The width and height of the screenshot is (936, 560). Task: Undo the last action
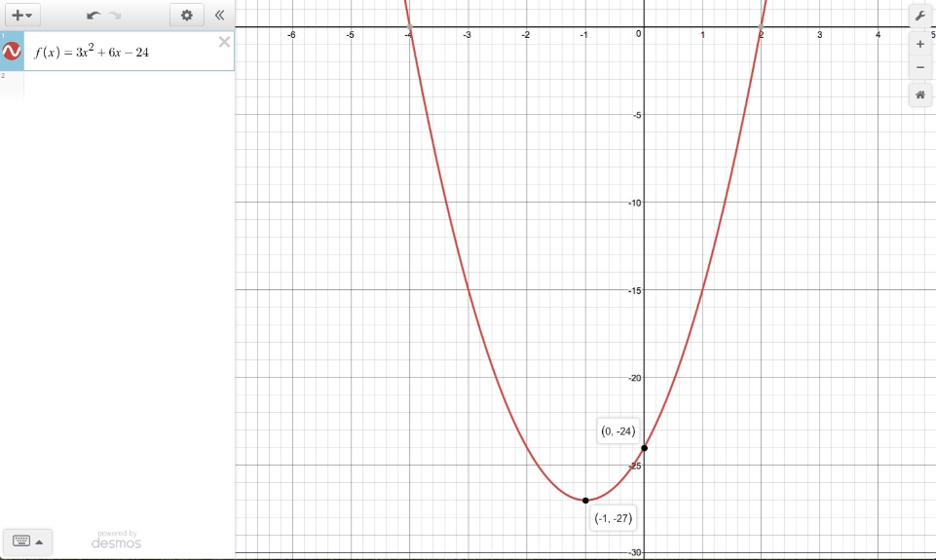tap(93, 16)
